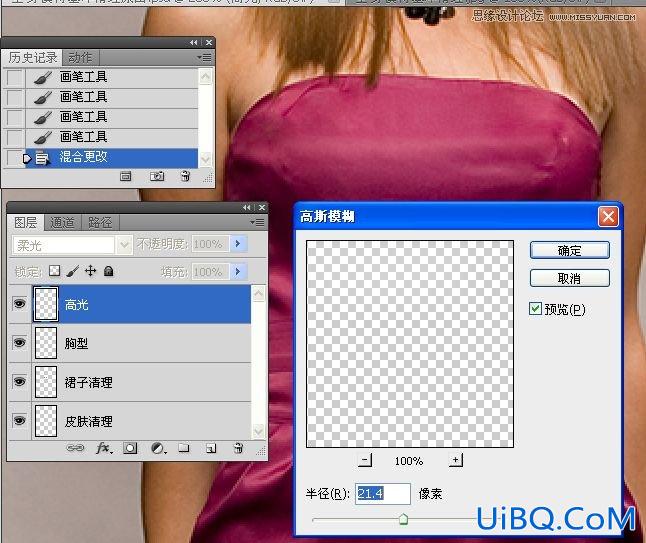This screenshot has height=543, width=646.
Task: Create new layer icon
Action: 211,448
